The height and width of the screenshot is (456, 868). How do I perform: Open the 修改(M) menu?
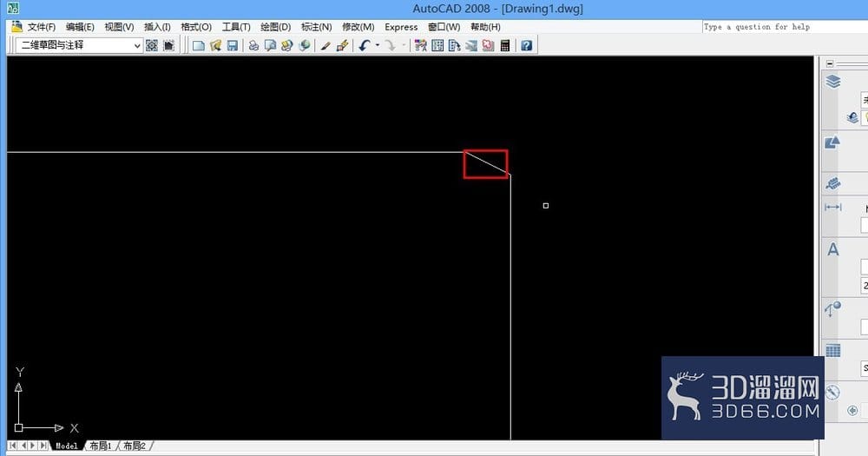[358, 27]
